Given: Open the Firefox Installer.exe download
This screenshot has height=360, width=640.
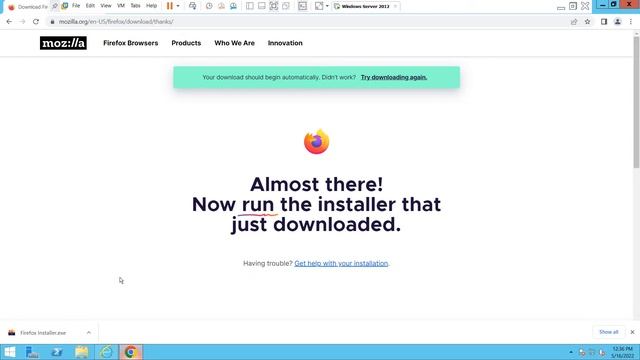Looking at the screenshot, I should click(x=43, y=333).
